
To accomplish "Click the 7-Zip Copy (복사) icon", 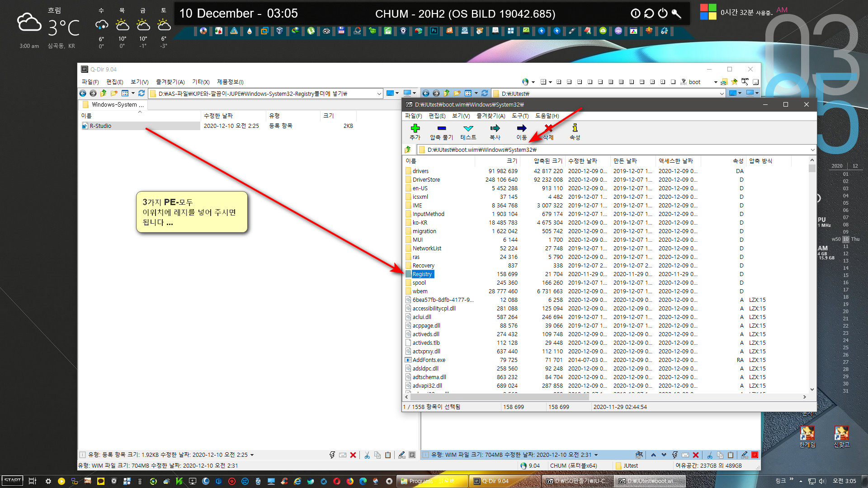I will [495, 128].
